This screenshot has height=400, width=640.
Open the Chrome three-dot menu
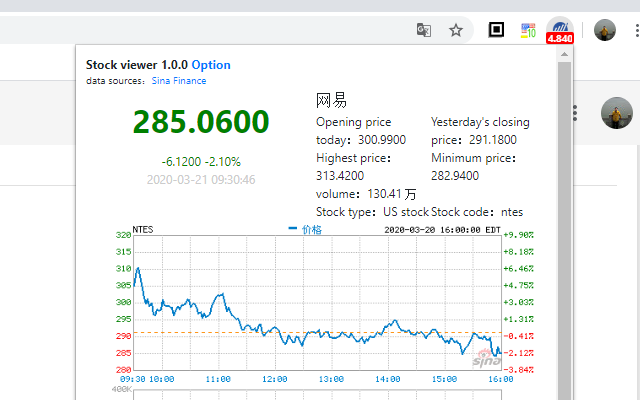click(x=637, y=30)
